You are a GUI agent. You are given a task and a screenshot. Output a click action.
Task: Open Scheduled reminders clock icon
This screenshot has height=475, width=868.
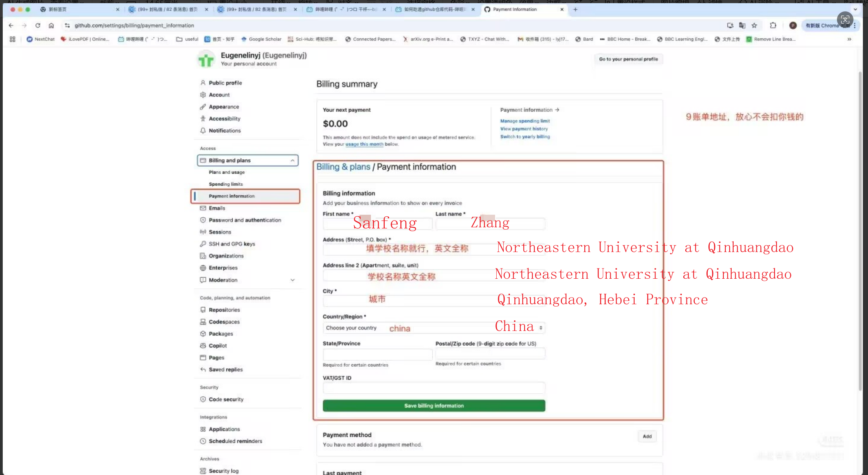click(x=203, y=441)
